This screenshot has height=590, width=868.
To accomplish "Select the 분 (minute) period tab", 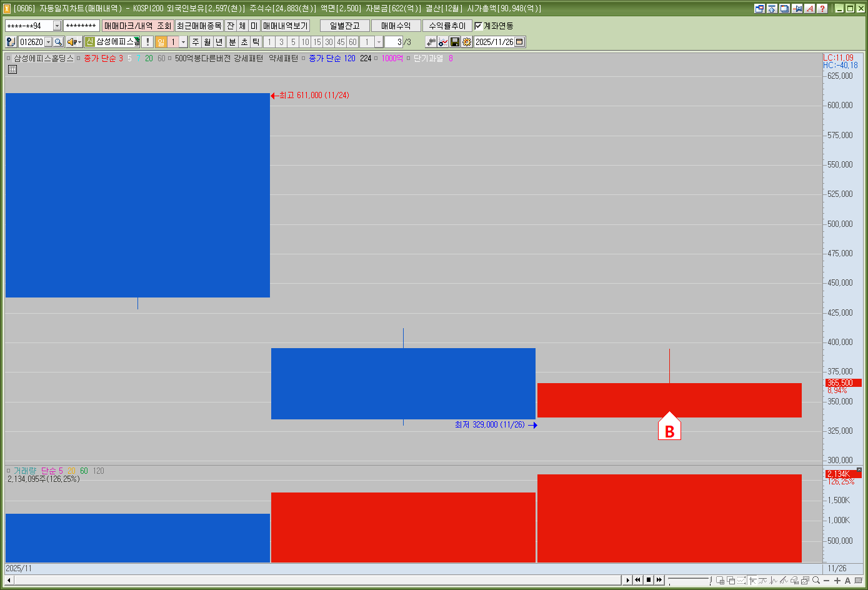I will click(232, 42).
